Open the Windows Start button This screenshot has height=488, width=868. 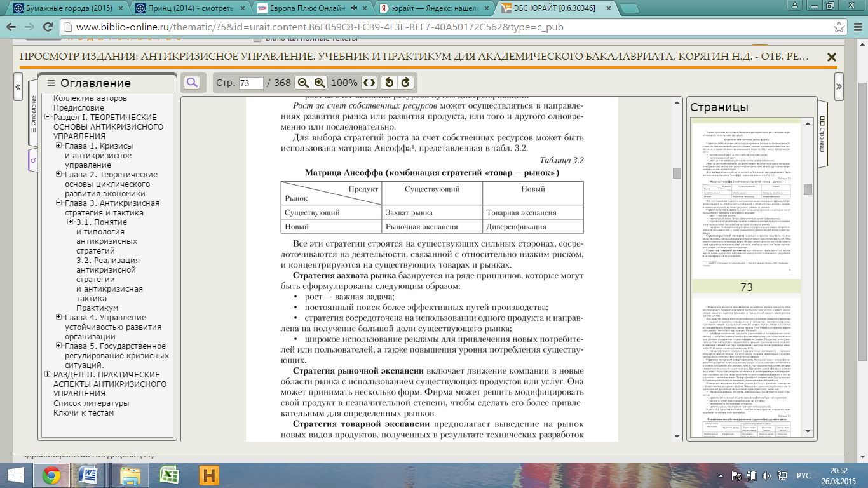(15, 475)
